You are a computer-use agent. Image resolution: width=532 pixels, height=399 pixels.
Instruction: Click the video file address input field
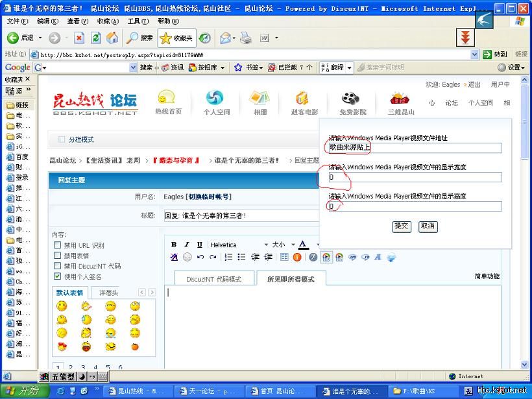pos(415,148)
